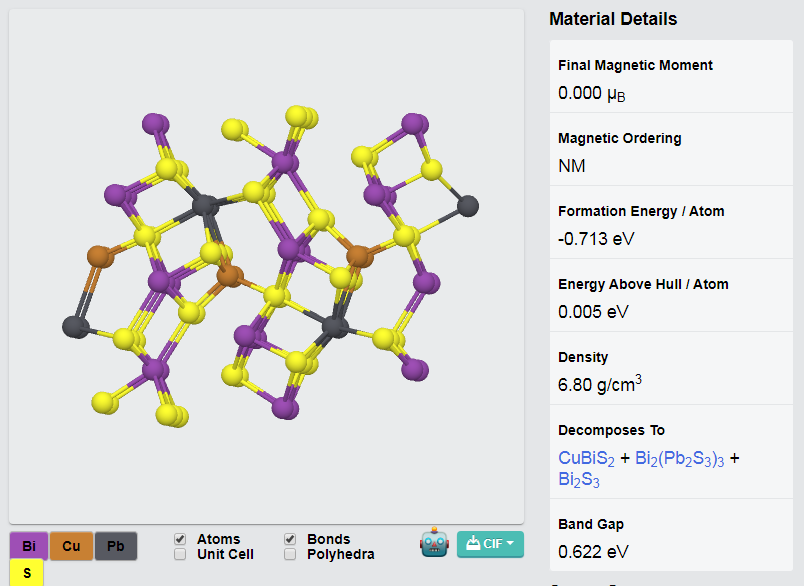The width and height of the screenshot is (804, 586).
Task: Click the Energy Above Hull value
Action: click(593, 312)
